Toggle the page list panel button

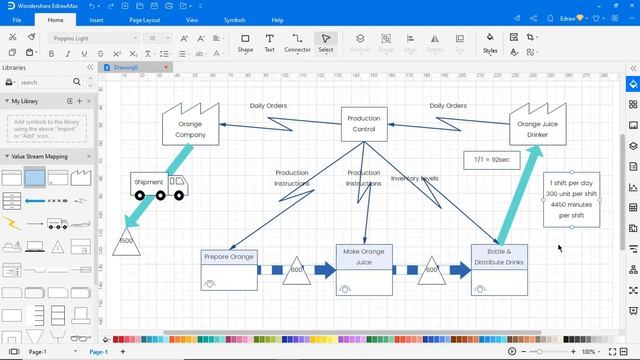(14, 351)
